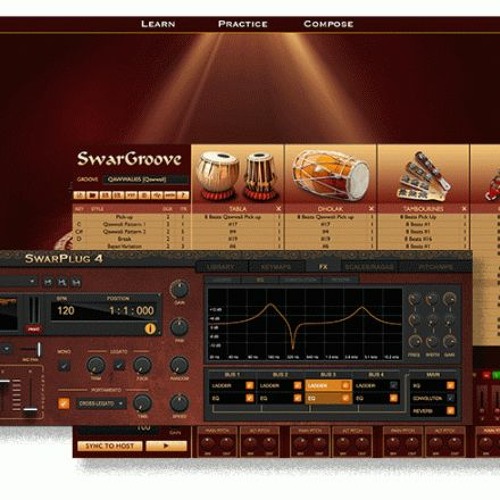Screen dimensions: 500x500
Task: Switch to the FX tab in SwarPlug
Action: coord(323,267)
